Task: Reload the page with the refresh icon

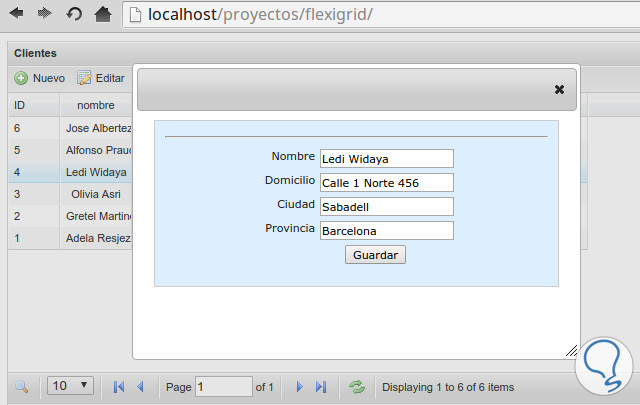Action: [74, 14]
